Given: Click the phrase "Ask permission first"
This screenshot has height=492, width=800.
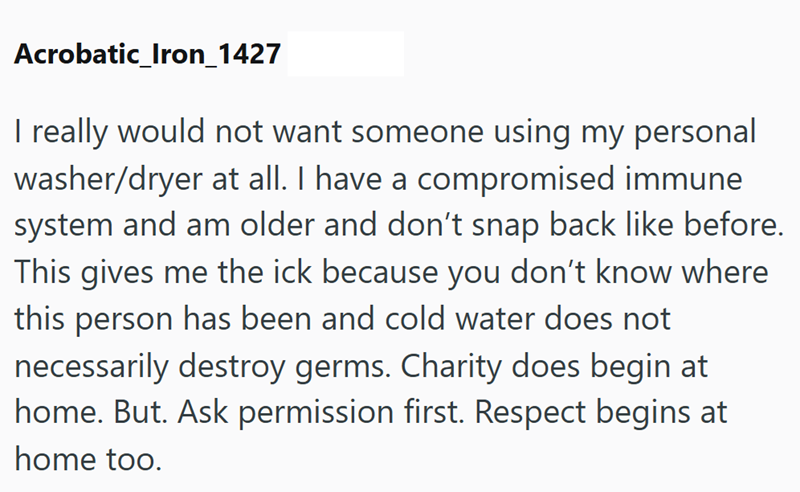Looking at the screenshot, I should tap(321, 412).
